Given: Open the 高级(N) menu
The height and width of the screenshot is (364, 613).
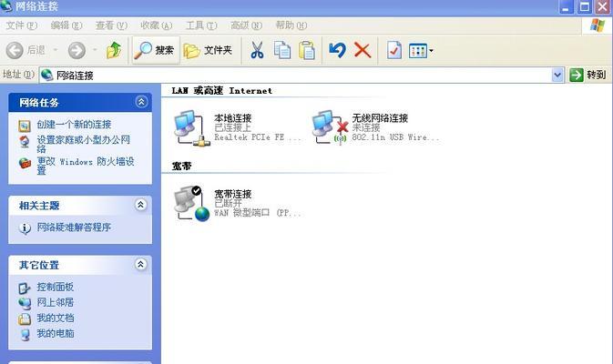Looking at the screenshot, I should coord(246,25).
